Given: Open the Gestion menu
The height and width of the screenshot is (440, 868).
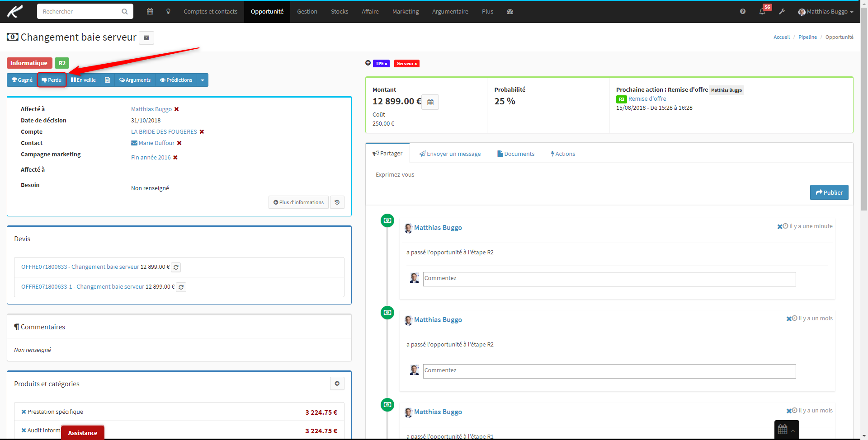Looking at the screenshot, I should point(307,11).
